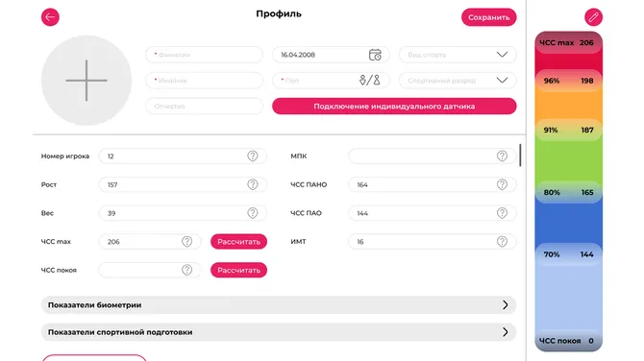Click help icon in ЧСС max field
Image resolution: width=644 pixels, height=361 pixels.
tap(186, 242)
